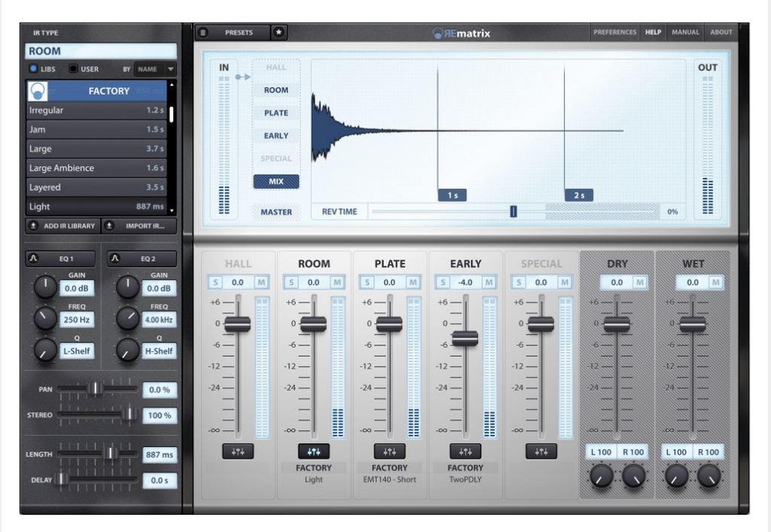Switch to the MIX view tab
Viewport: 771px width, 532px height.
pyautogui.click(x=276, y=182)
